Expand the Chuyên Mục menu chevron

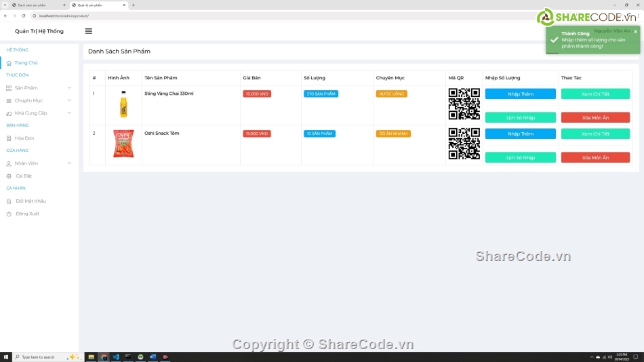point(69,101)
